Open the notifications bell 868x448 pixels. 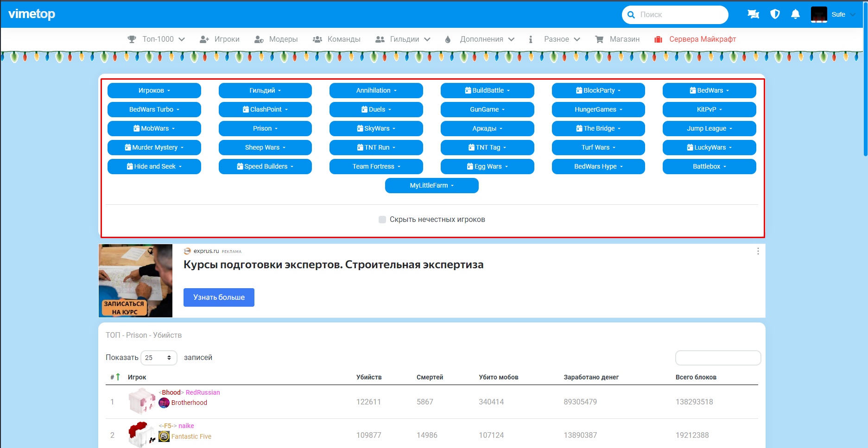click(x=795, y=14)
